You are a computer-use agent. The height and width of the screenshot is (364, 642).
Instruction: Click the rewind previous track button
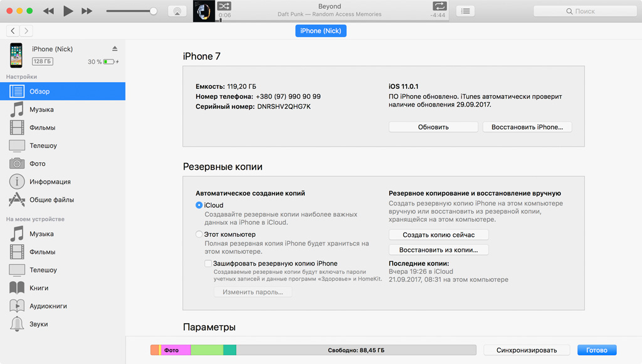coord(48,11)
